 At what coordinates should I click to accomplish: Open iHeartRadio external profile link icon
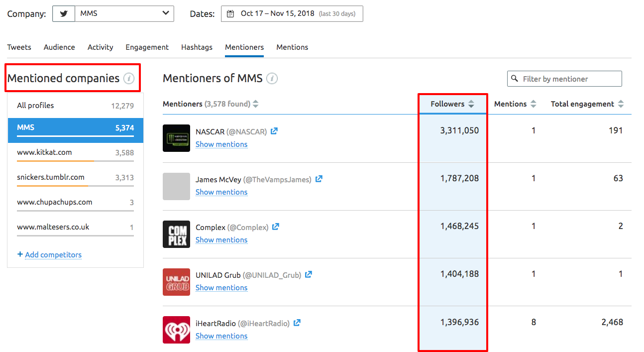(297, 323)
